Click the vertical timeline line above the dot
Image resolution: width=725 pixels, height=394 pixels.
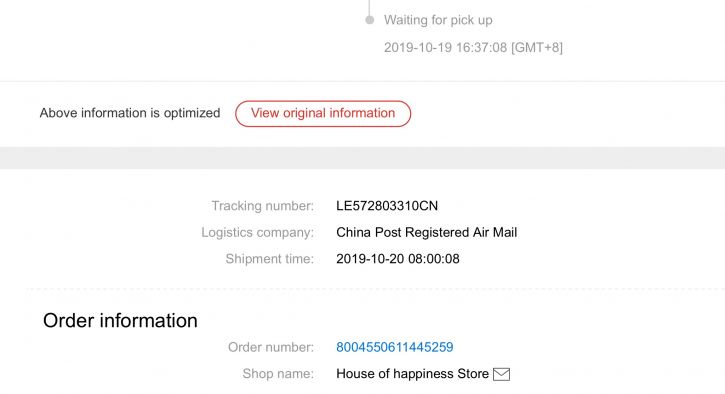pos(369,7)
